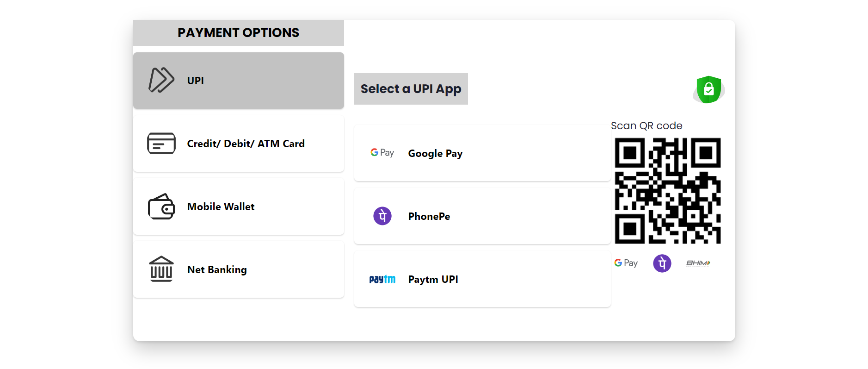Click the Select a UPI App heading
Screen dimensions: 868x369
click(x=411, y=89)
